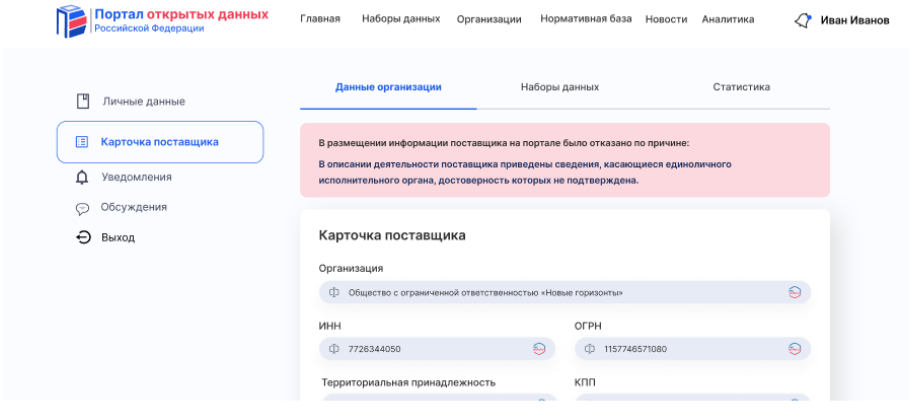Click the Обсуждения speech bubble icon

pos(83,208)
